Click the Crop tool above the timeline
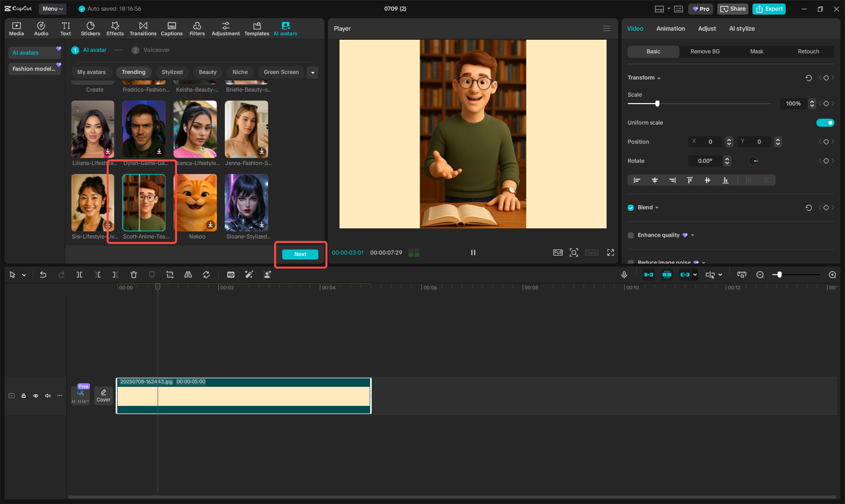This screenshot has height=504, width=845. [x=170, y=275]
